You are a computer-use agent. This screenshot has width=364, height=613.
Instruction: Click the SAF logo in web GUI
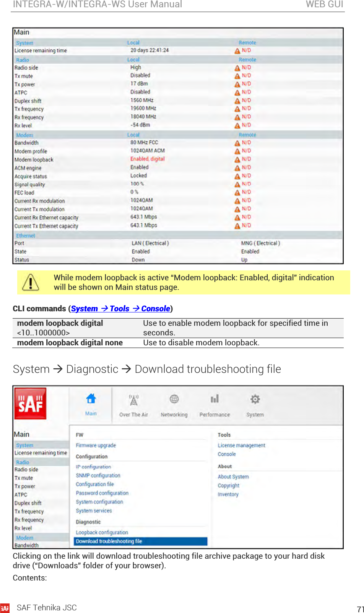pyautogui.click(x=30, y=404)
